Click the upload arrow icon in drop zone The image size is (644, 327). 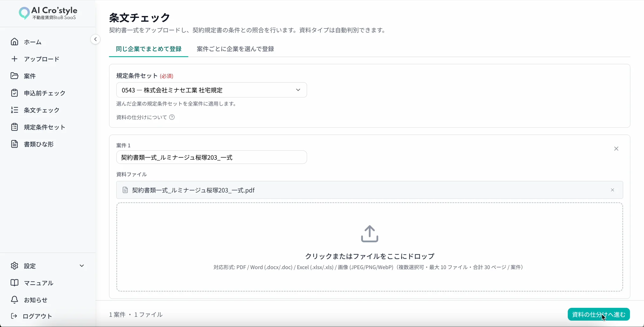tap(370, 234)
